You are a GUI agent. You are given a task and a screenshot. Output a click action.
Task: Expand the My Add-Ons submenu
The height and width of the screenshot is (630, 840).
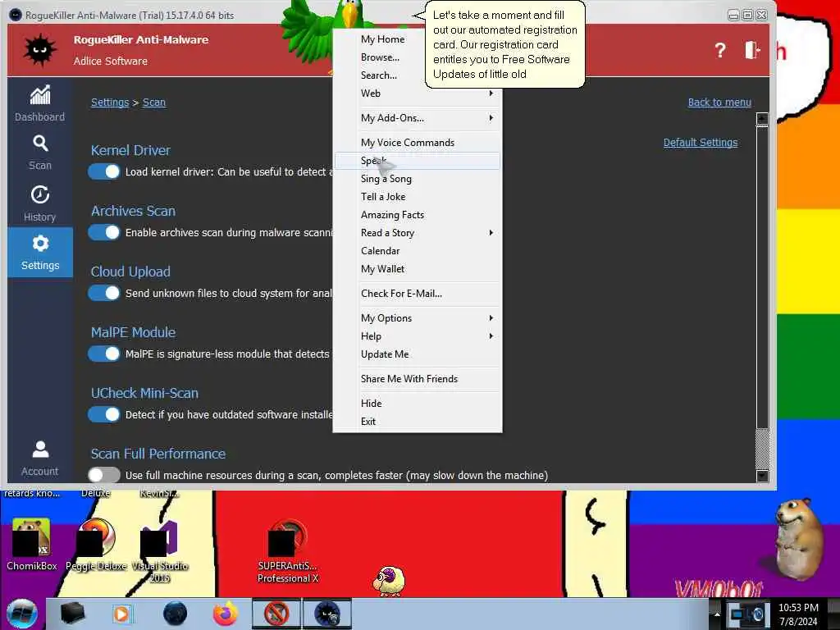(418, 118)
